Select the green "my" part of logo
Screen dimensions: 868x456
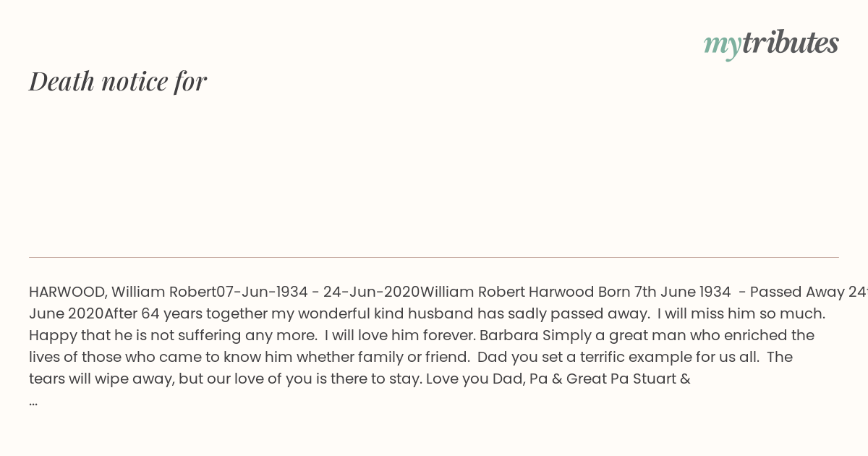[x=722, y=46]
